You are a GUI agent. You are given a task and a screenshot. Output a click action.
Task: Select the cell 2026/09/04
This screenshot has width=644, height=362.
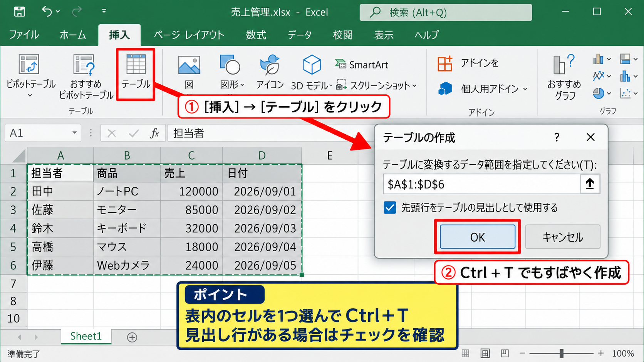point(262,247)
